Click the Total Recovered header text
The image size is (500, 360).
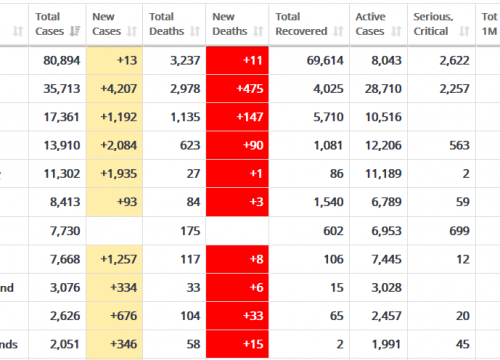pos(301,24)
